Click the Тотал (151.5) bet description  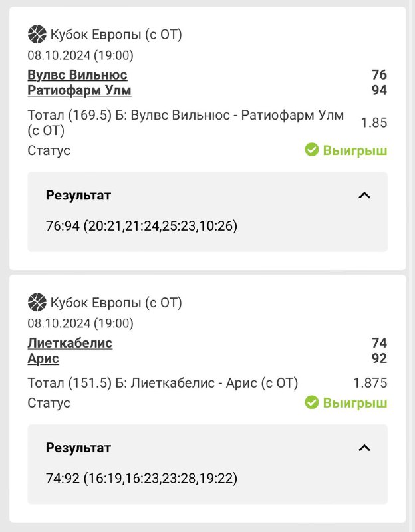(x=163, y=383)
